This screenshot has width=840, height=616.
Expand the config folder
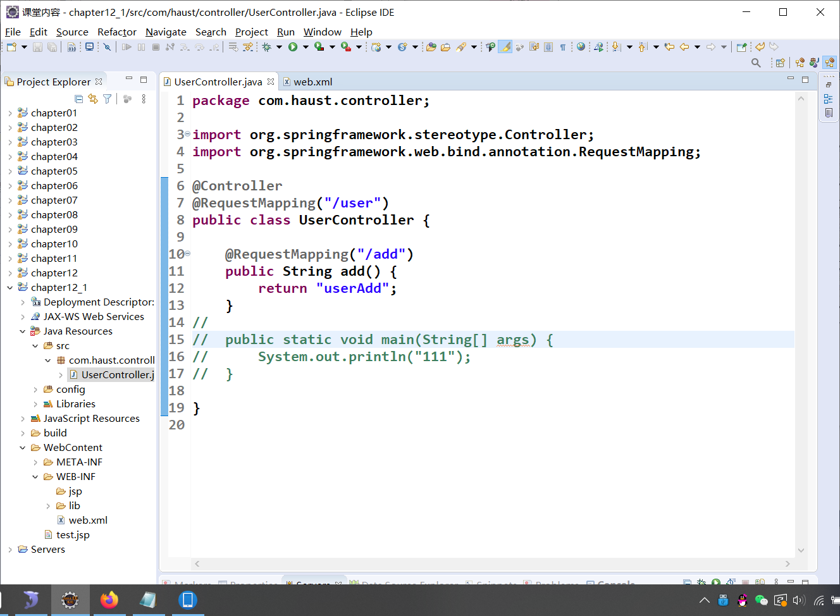(x=35, y=390)
